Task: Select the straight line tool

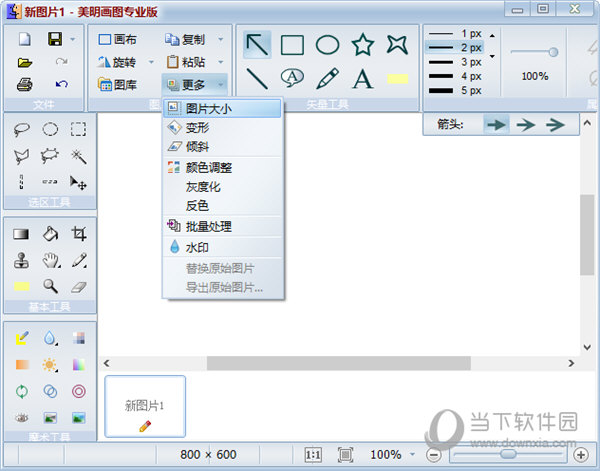Action: (257, 78)
